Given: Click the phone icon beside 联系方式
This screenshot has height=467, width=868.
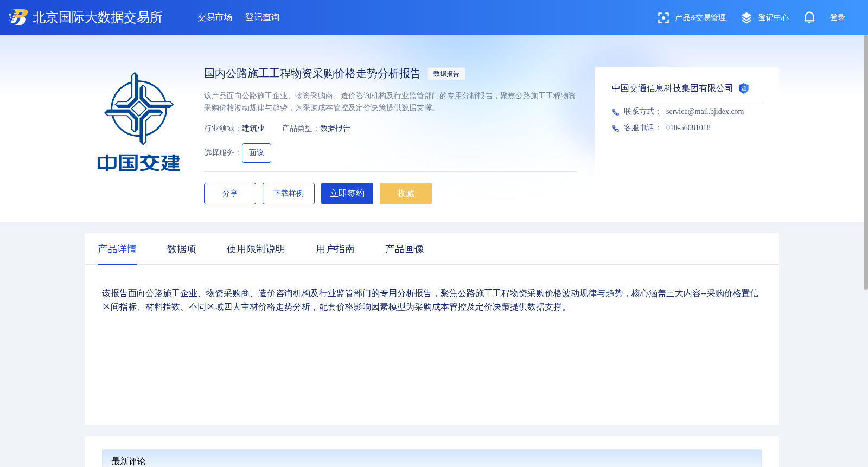Looking at the screenshot, I should (x=616, y=112).
